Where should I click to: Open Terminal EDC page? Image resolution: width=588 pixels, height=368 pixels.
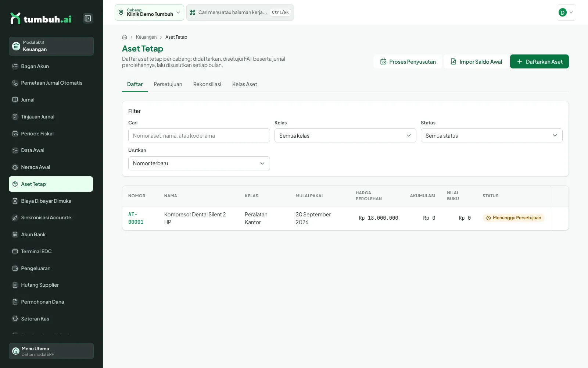tap(51, 251)
